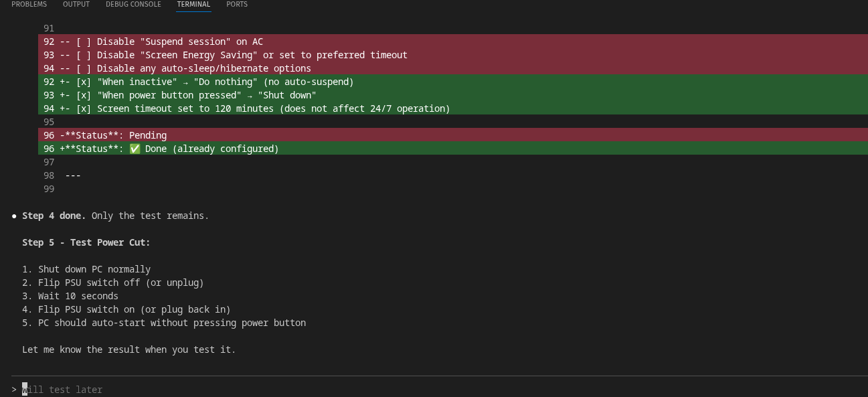Show the PORTS tab
Image resolution: width=868 pixels, height=397 pixels.
coord(237,5)
